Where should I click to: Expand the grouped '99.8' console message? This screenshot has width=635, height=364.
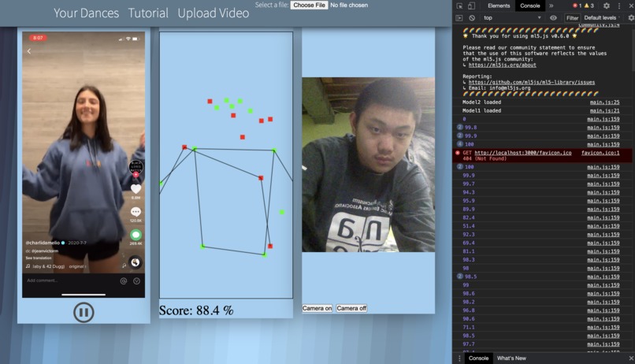(460, 128)
